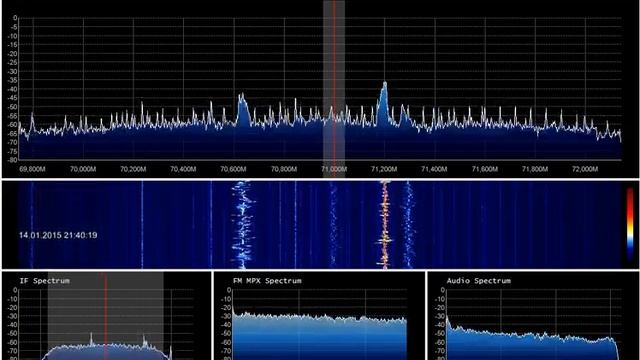Screen dimensions: 640x360
Task: Click the 70,800M frequency label
Action: click(284, 169)
